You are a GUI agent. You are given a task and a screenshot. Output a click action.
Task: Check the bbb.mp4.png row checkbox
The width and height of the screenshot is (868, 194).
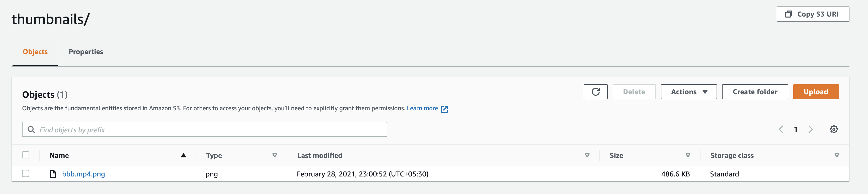[x=26, y=173]
